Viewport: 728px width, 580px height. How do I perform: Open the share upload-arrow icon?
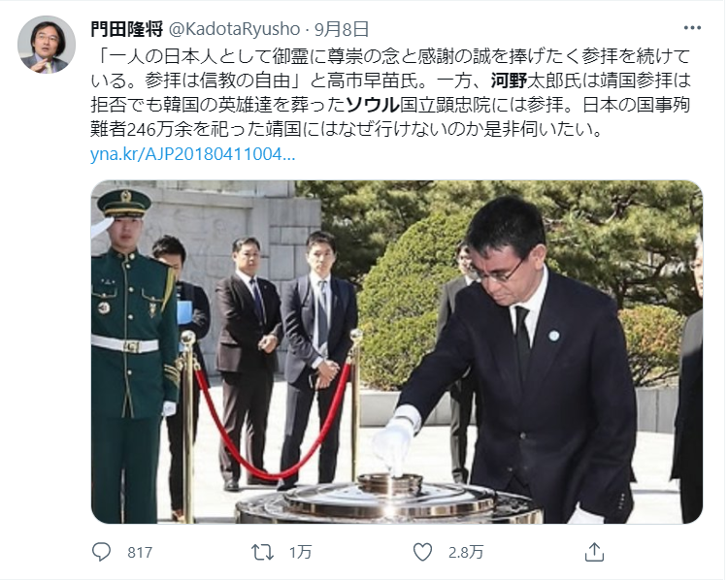[594, 552]
